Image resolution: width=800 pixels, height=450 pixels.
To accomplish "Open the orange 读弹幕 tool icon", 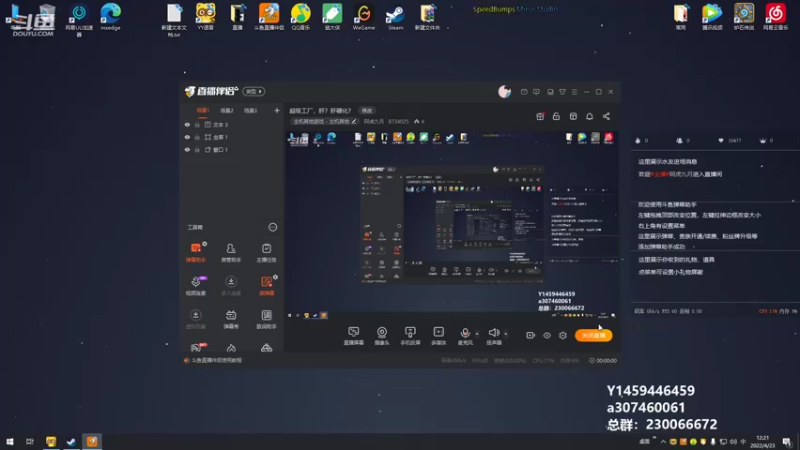I will pos(266,285).
